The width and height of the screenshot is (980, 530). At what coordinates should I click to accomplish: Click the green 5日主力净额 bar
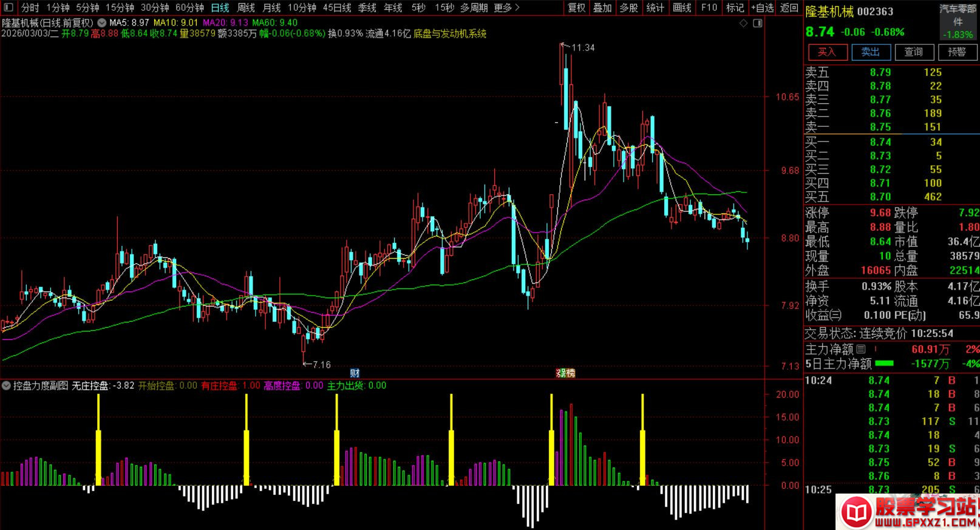pyautogui.click(x=884, y=364)
